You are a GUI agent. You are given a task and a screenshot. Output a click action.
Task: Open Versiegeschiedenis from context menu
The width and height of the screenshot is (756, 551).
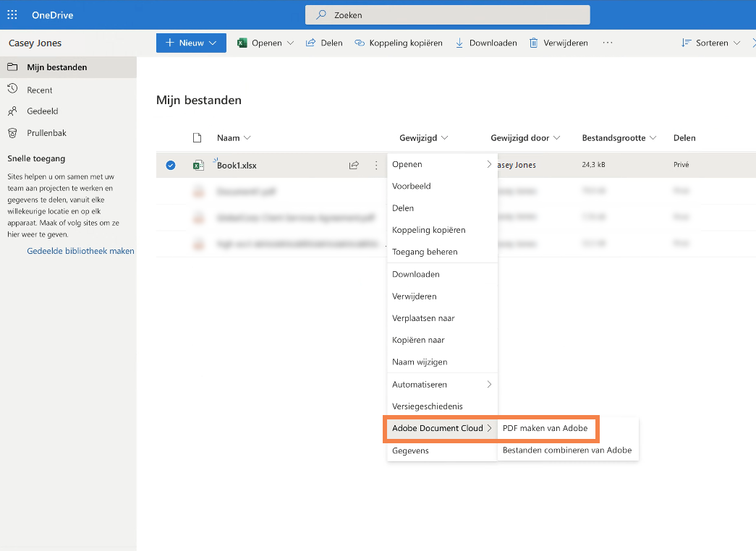click(x=442, y=406)
